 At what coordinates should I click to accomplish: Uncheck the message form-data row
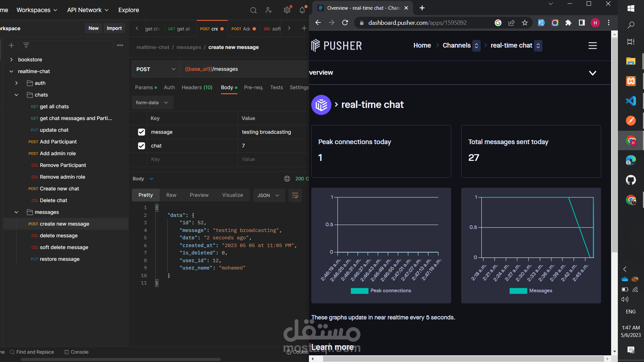click(141, 132)
